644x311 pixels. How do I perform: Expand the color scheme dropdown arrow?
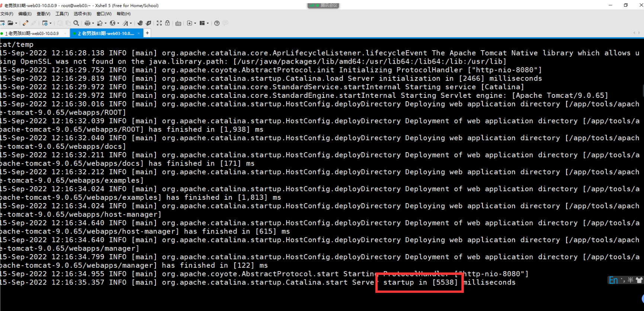pos(106,23)
